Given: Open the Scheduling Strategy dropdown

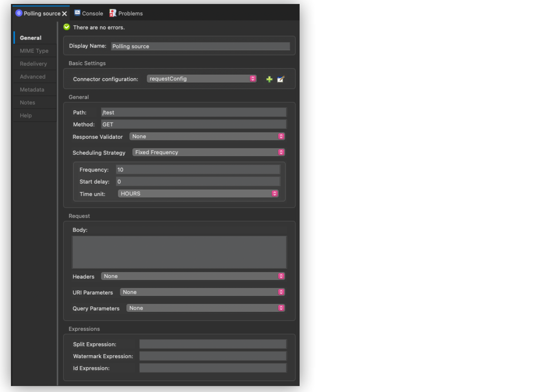Looking at the screenshot, I should (208, 152).
